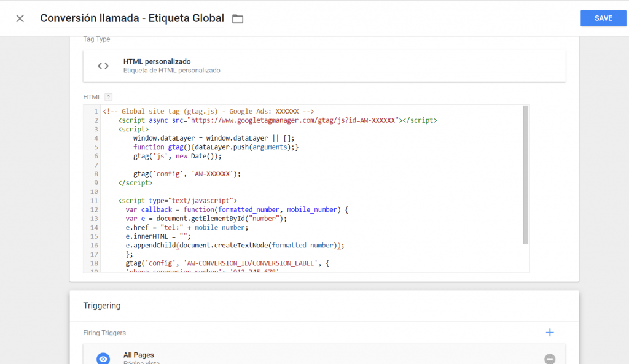This screenshot has height=364, width=629.
Task: Close the tag editor with the X icon
Action: pos(20,18)
